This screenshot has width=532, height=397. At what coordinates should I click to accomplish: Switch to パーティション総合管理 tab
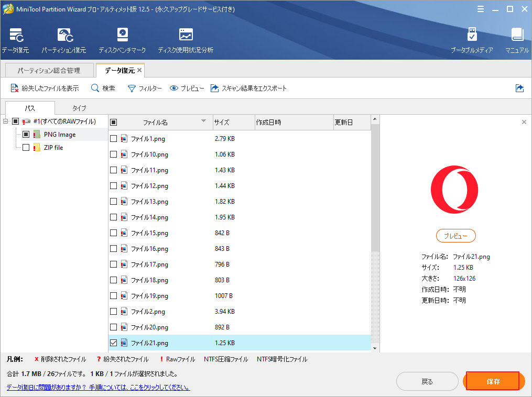point(49,70)
